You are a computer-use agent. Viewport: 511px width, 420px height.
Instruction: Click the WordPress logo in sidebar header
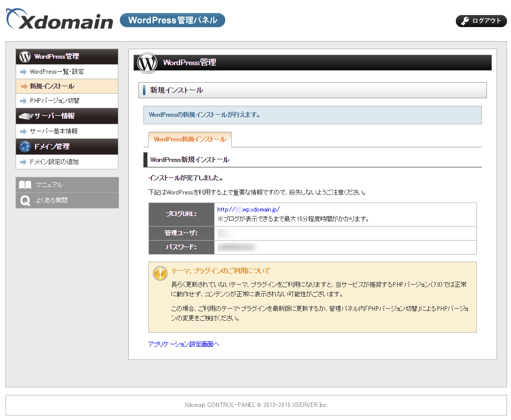(25, 57)
